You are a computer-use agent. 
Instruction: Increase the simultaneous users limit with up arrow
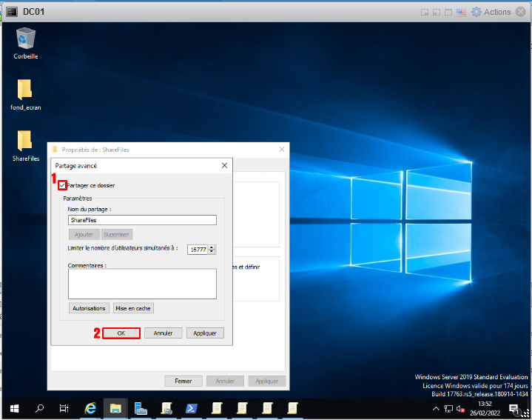tap(212, 247)
